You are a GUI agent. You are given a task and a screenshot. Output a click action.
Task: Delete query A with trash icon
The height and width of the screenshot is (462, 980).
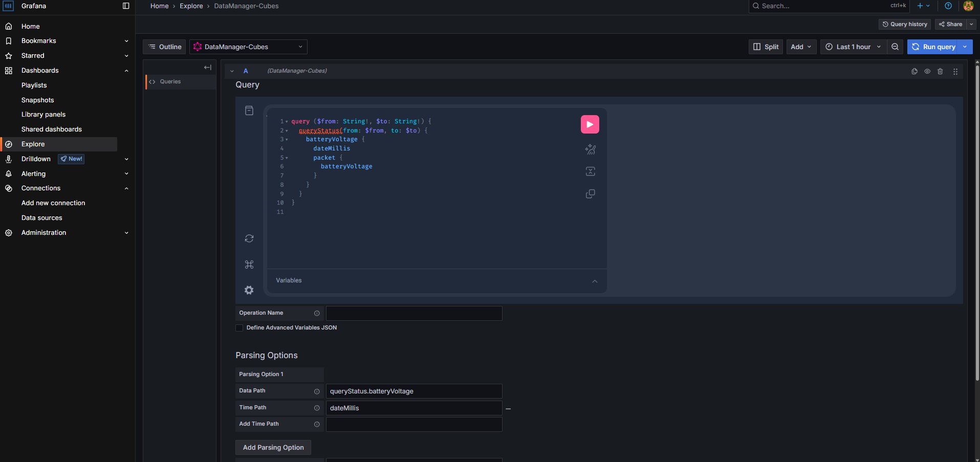(940, 72)
